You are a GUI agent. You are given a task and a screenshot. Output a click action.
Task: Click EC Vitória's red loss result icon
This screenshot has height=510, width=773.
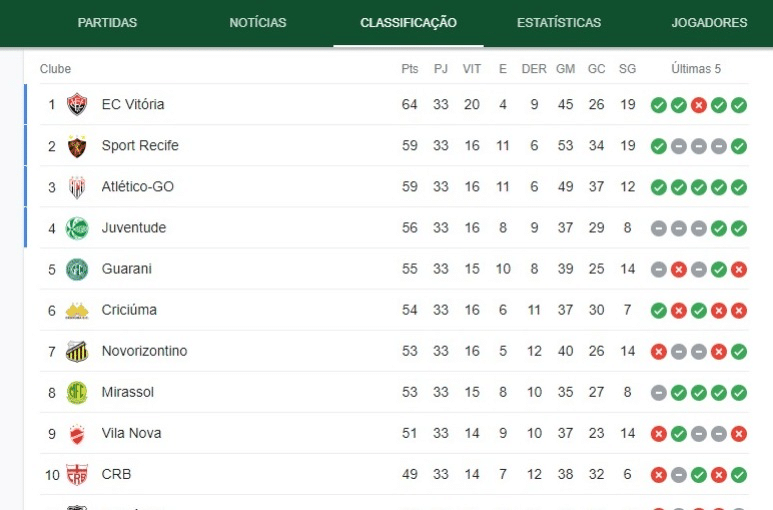click(x=699, y=105)
